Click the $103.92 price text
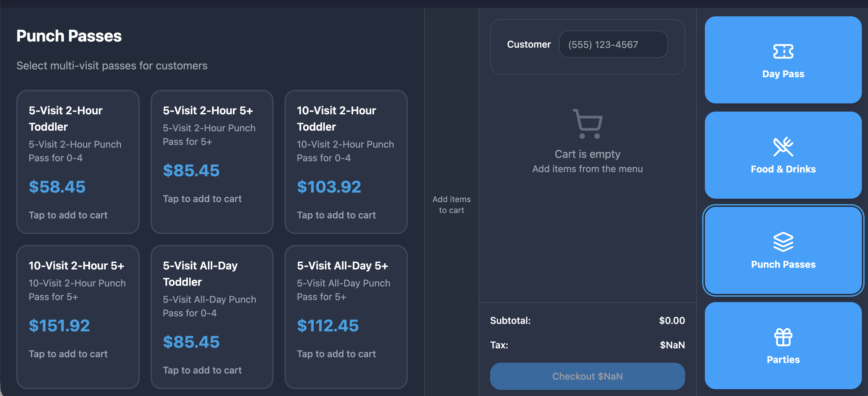868x396 pixels. [329, 187]
